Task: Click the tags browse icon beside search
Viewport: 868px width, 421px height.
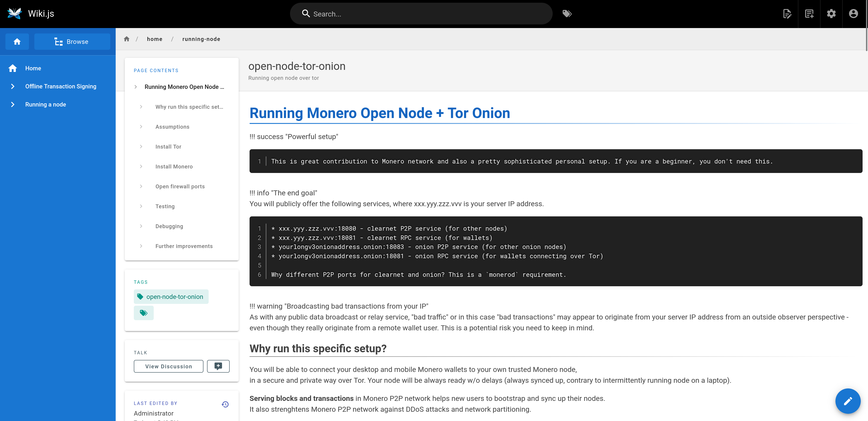Action: click(x=567, y=14)
